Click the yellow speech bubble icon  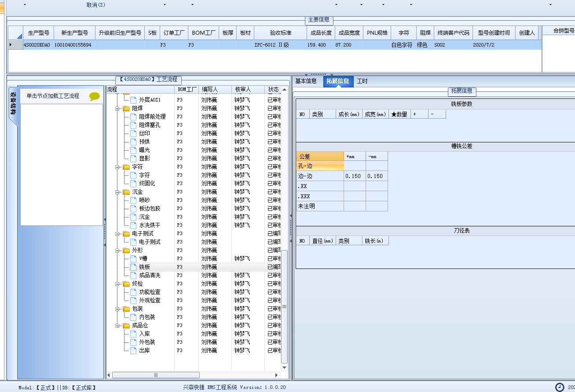[95, 96]
